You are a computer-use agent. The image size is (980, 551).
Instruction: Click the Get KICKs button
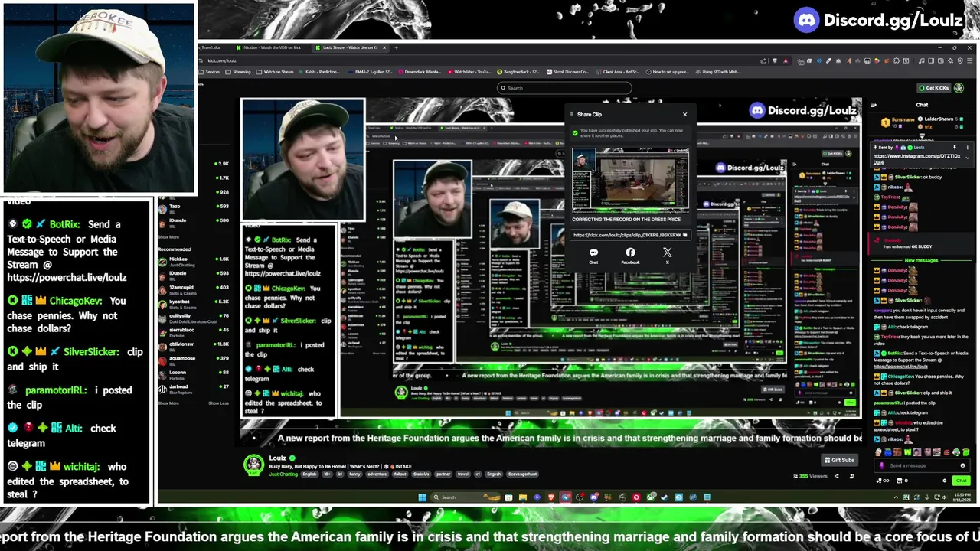pos(934,88)
